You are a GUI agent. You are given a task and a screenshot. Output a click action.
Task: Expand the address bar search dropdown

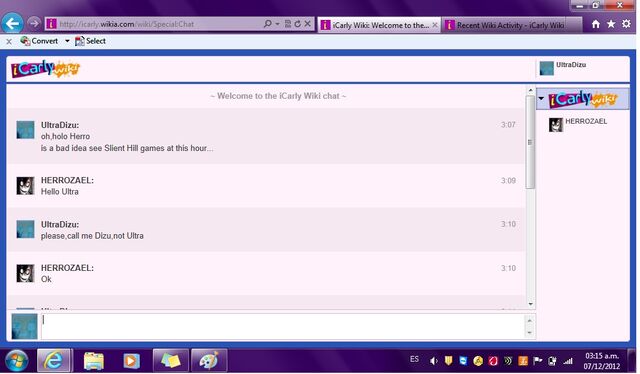[277, 24]
